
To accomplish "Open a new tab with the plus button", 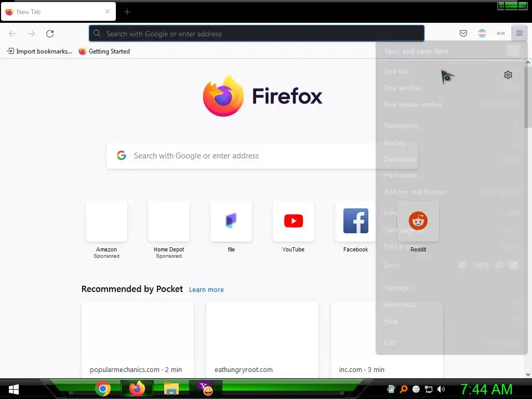I will point(127,12).
